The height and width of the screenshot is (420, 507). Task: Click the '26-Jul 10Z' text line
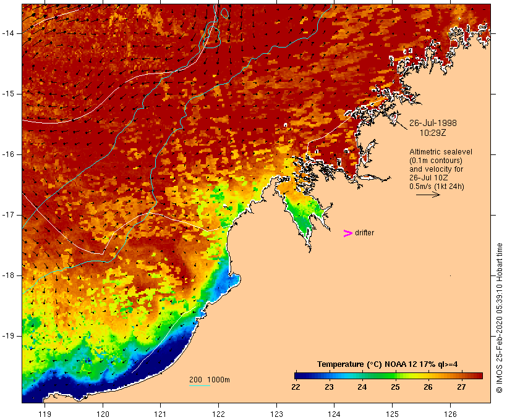(428, 178)
